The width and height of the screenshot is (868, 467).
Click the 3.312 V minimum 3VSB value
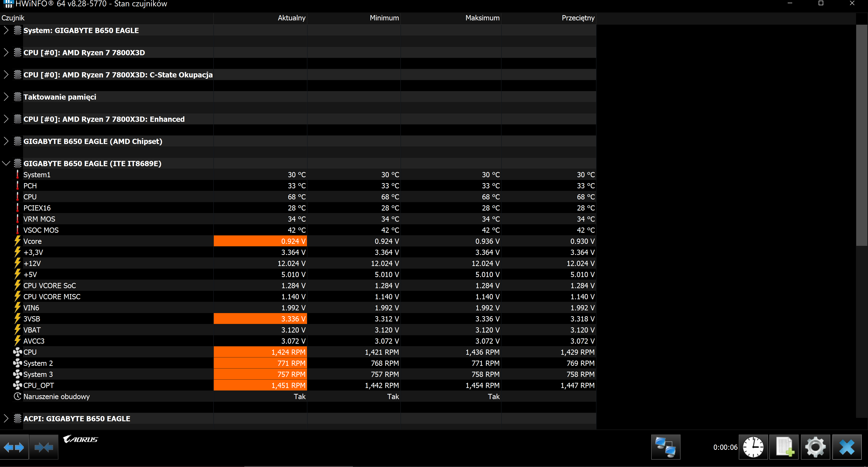pyautogui.click(x=387, y=319)
